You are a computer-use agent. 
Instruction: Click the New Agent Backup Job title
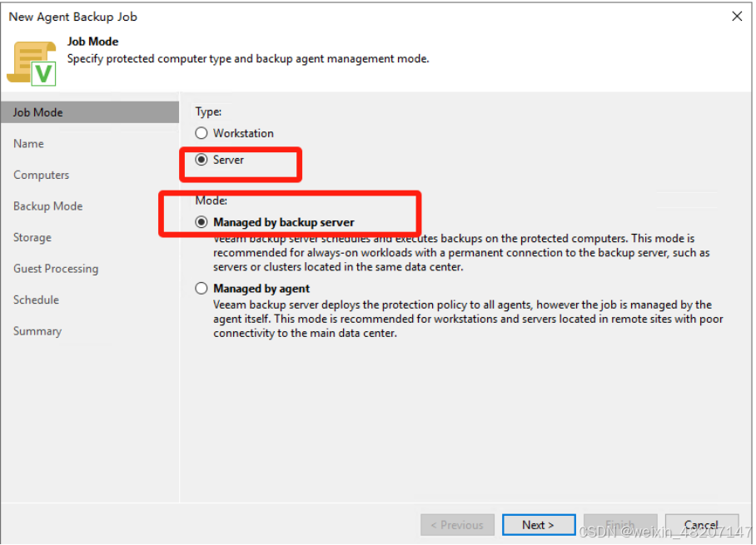(72, 17)
